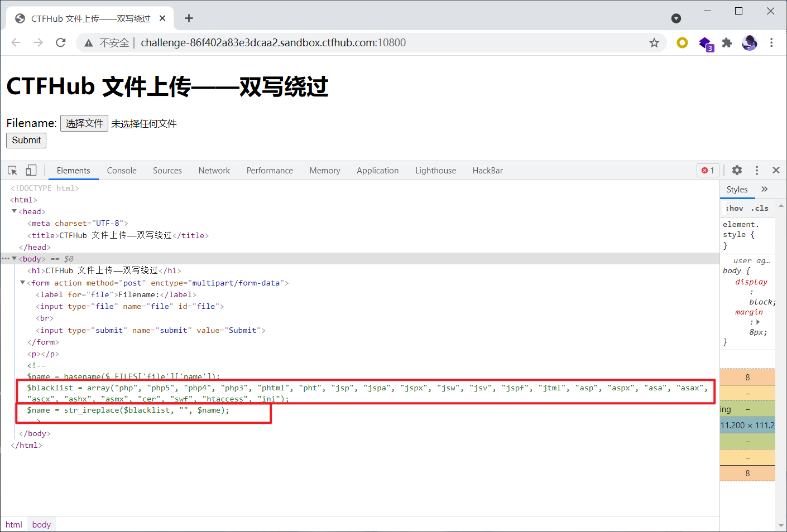Open the Network tab
The width and height of the screenshot is (787, 532).
214,171
